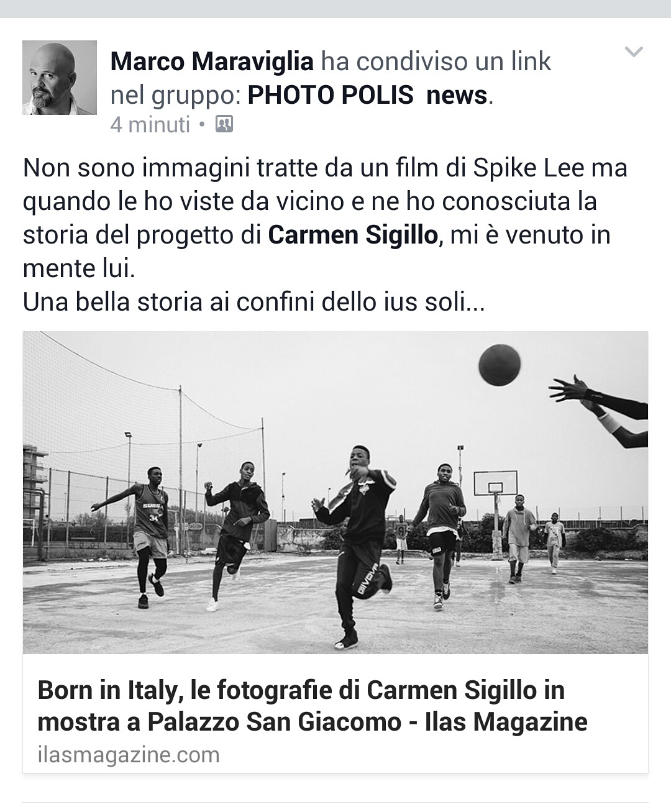Open tagged profile Carmen Sigillo
Viewport: 671px width, 812px height.
[353, 235]
